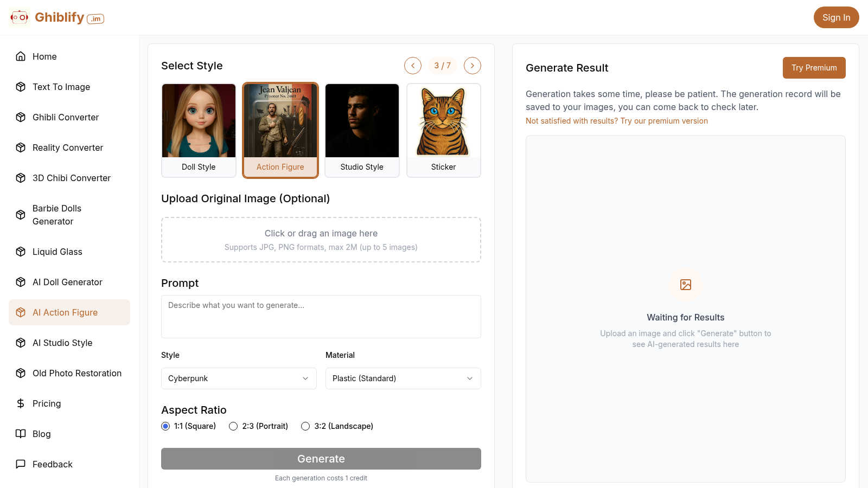Click the Try Premium button
The height and width of the screenshot is (488, 868).
(x=814, y=68)
